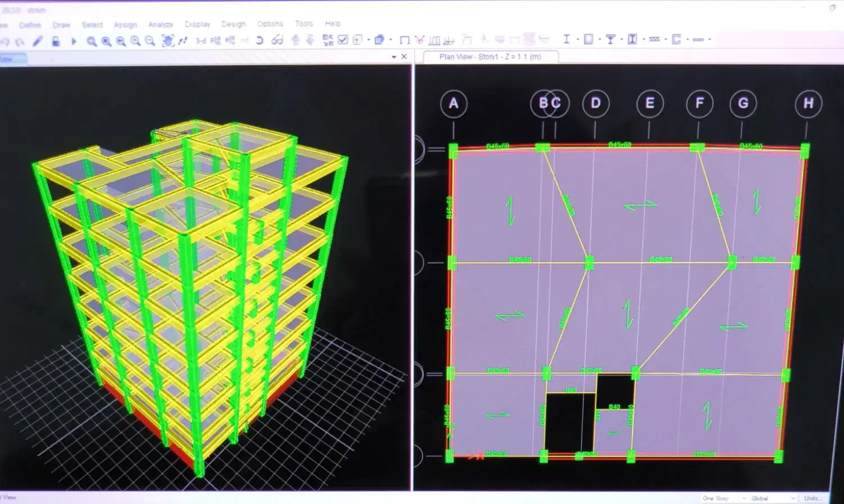Image resolution: width=844 pixels, height=504 pixels.
Task: Click the pencil edit tool icon
Action: tap(38, 41)
